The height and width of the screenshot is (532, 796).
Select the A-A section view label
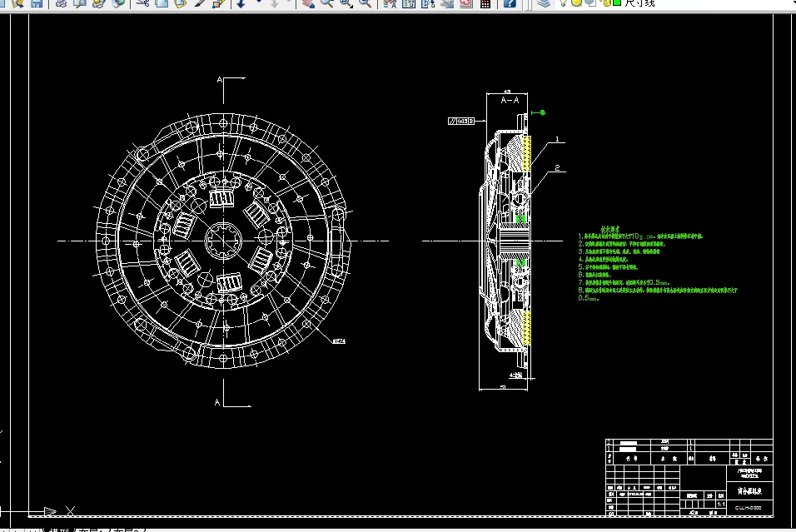[x=510, y=101]
